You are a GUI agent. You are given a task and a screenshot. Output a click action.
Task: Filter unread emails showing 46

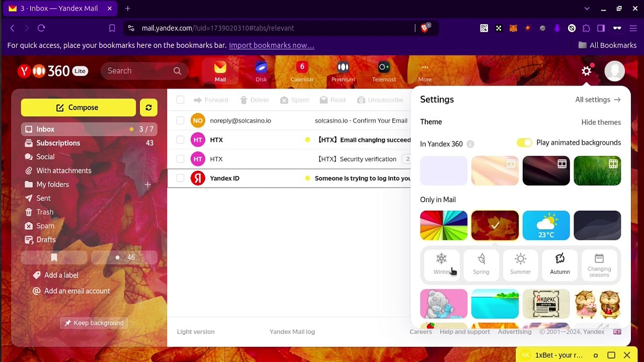click(124, 257)
